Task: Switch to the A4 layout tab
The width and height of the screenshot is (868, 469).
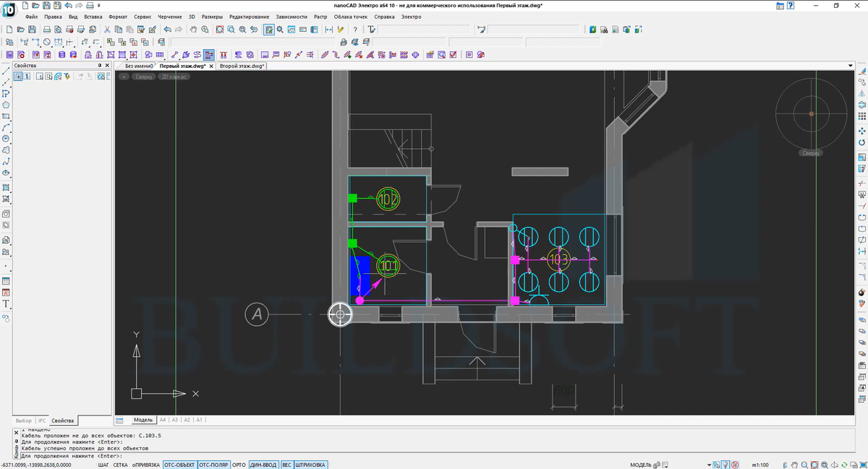Action: [x=163, y=420]
